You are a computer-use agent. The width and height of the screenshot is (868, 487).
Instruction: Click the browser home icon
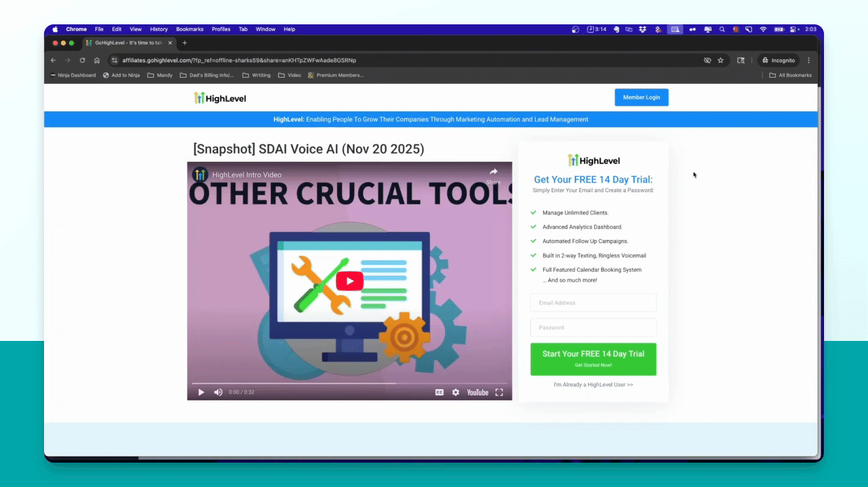pos(97,60)
